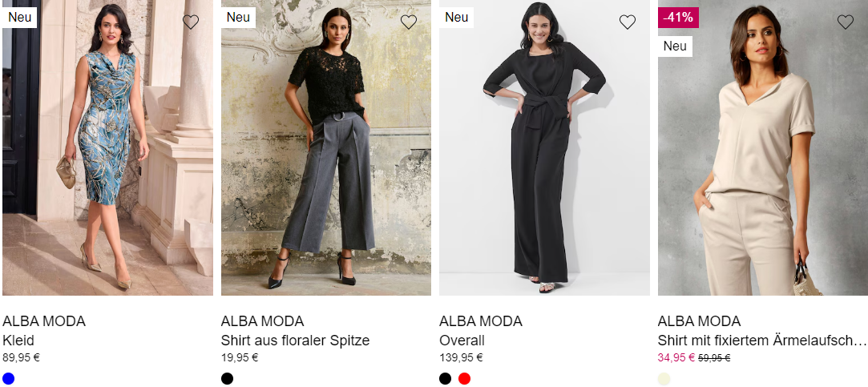Select the cream swatch for sleeve-cuff shirt

pyautogui.click(x=664, y=379)
